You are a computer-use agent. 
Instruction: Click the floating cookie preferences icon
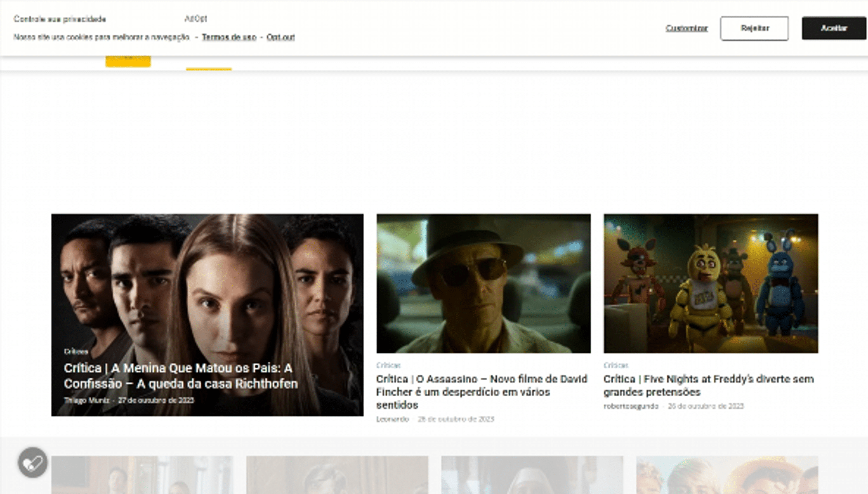[x=33, y=462]
